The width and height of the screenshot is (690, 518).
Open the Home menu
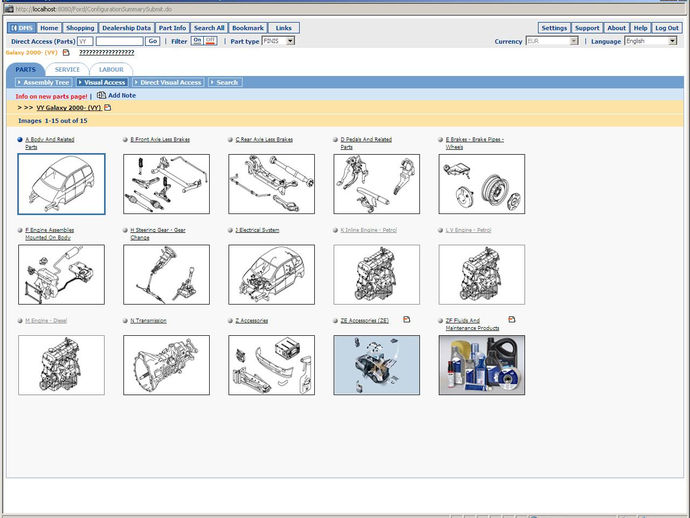(x=49, y=28)
